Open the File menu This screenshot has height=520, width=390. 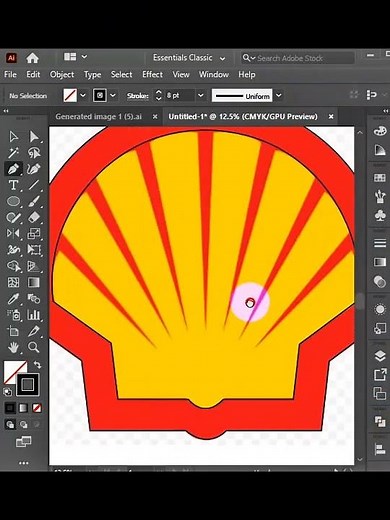point(10,74)
